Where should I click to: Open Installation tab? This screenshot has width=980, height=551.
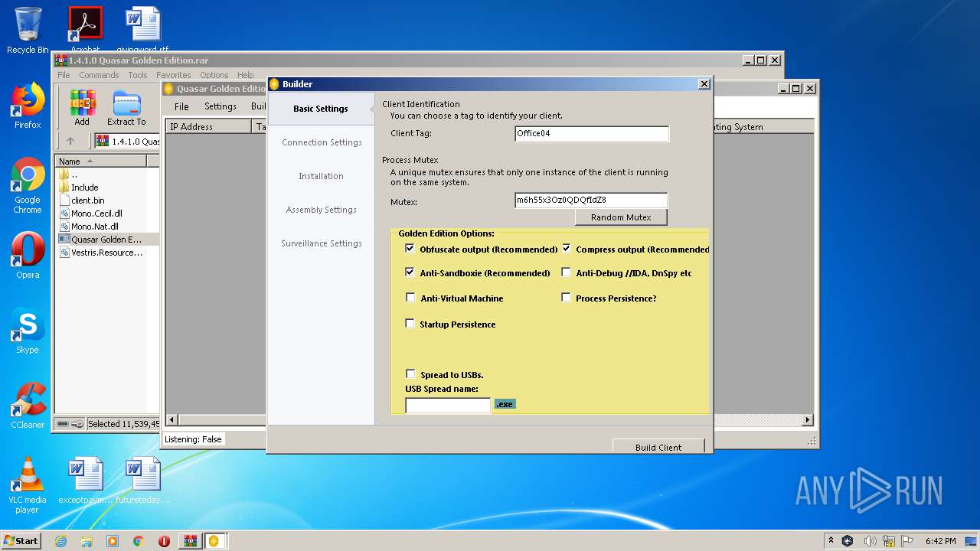tap(321, 176)
